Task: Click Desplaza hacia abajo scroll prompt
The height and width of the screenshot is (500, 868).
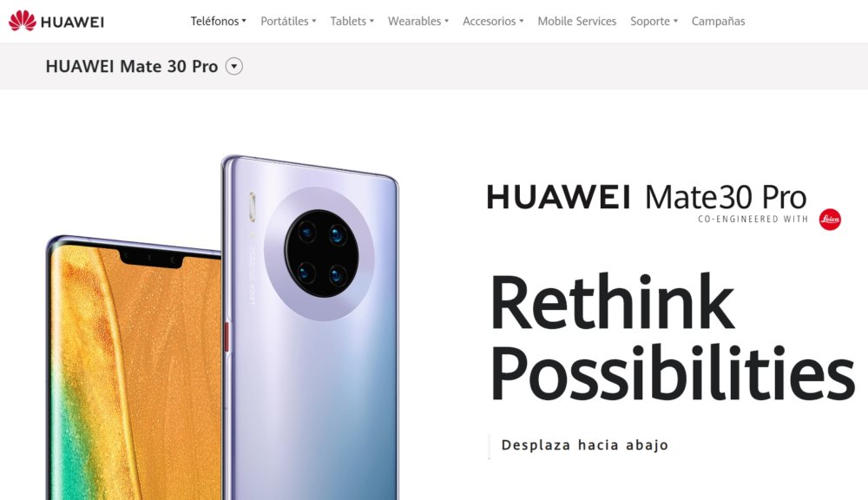Action: [584, 445]
